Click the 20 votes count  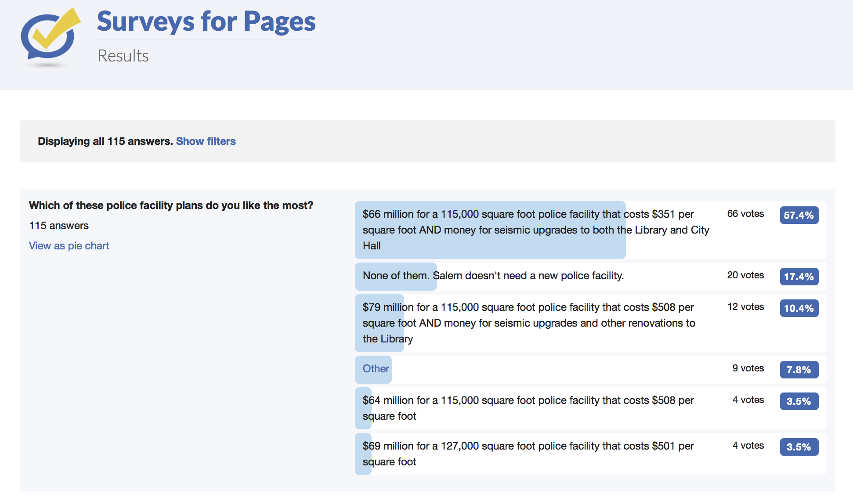(745, 275)
